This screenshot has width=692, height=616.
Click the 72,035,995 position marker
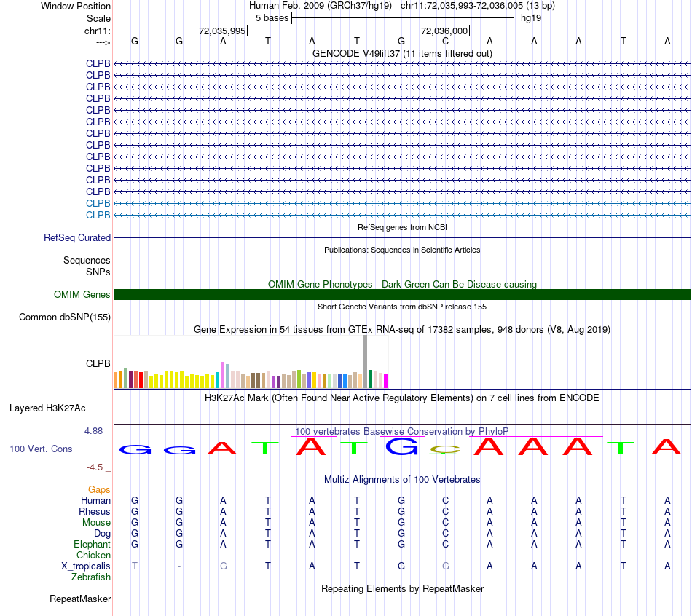coord(222,31)
